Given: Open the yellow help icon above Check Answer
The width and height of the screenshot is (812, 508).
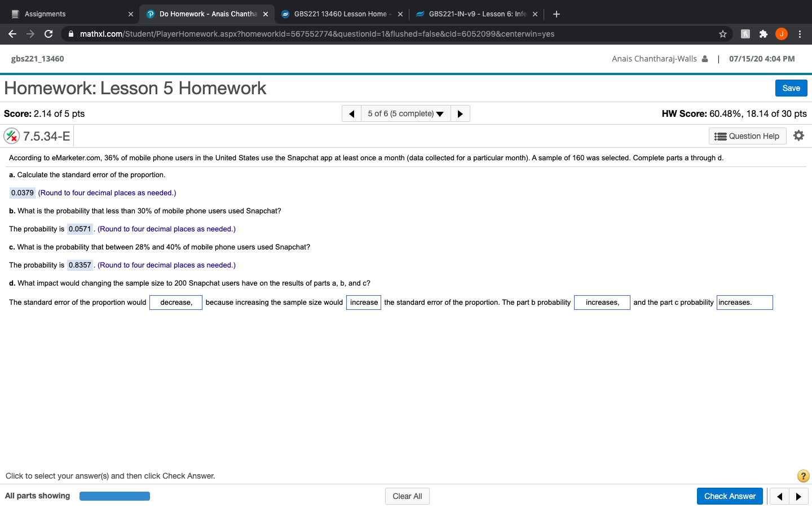Looking at the screenshot, I should 803,476.
